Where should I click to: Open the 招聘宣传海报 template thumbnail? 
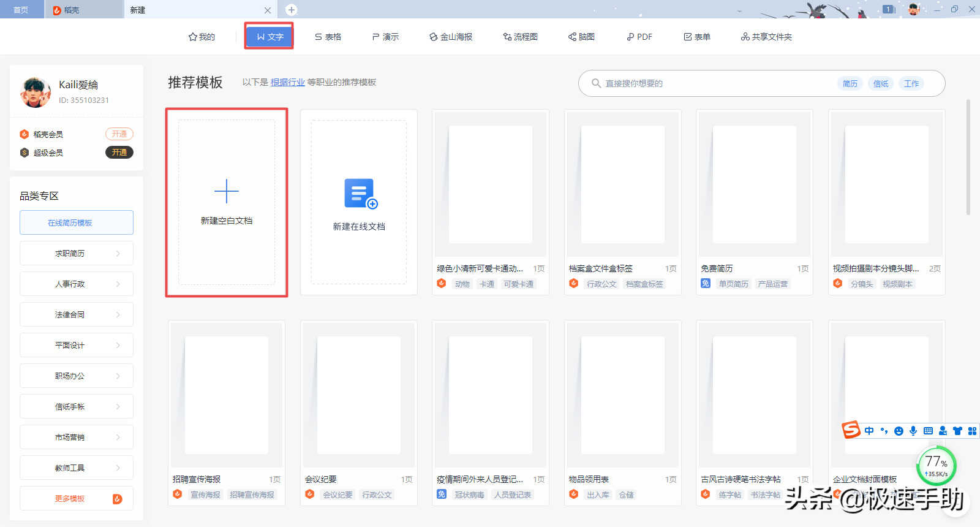pos(227,395)
